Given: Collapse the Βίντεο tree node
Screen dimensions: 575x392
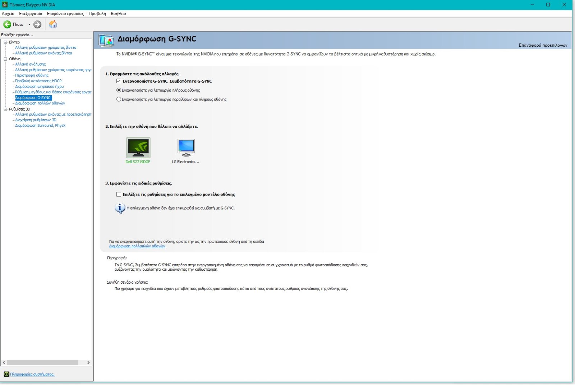Looking at the screenshot, I should click(5, 42).
